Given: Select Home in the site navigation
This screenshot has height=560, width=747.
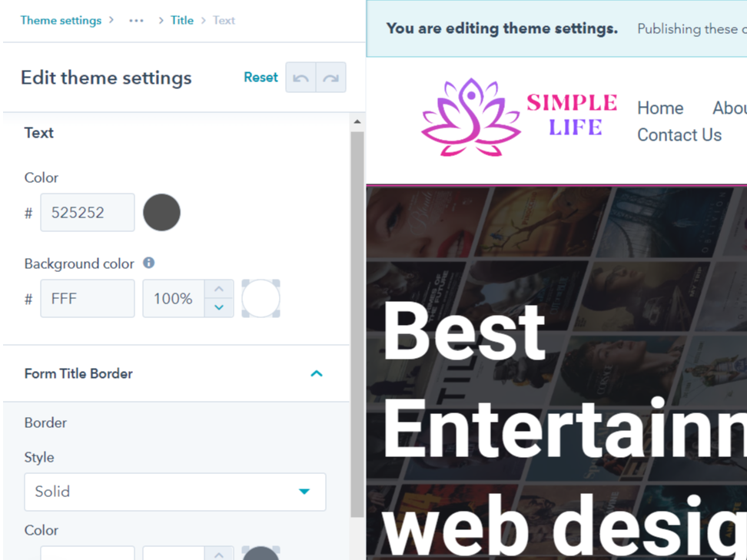Looking at the screenshot, I should point(659,108).
